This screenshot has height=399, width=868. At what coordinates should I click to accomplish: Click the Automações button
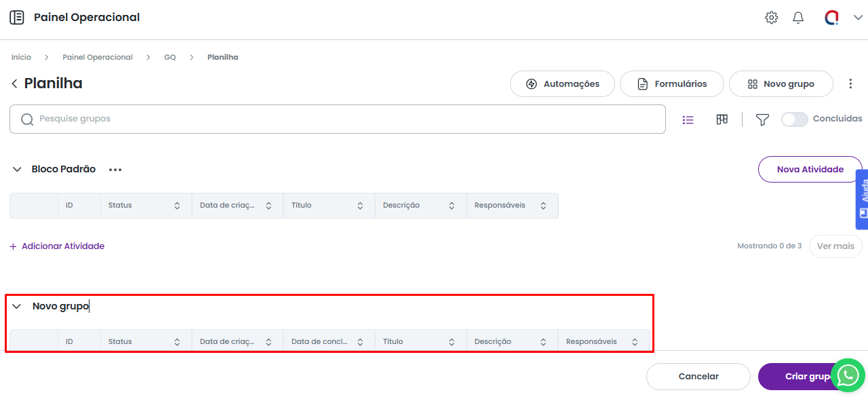point(562,84)
